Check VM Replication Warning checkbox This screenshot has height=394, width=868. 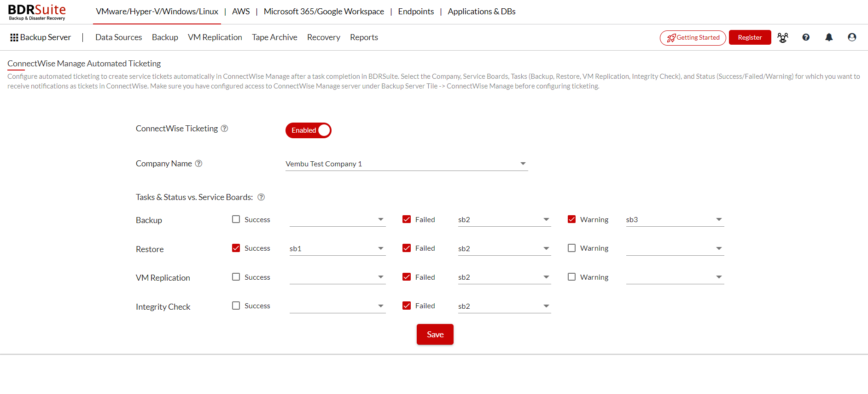tap(571, 277)
